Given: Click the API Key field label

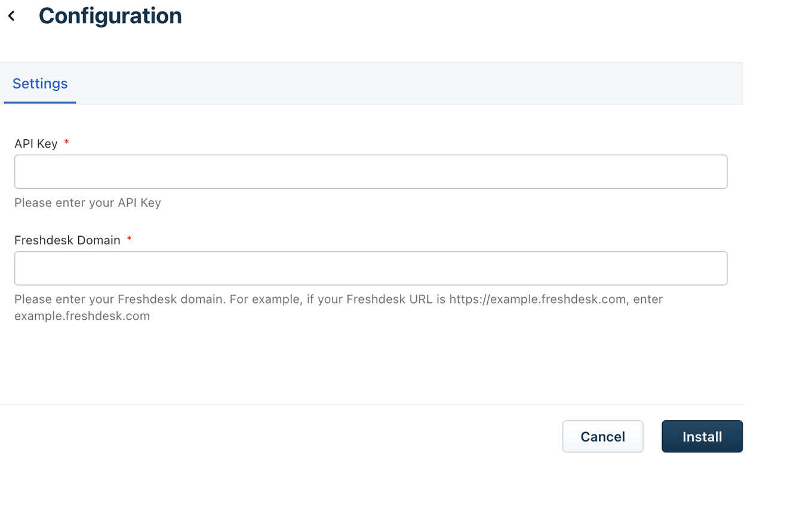Looking at the screenshot, I should coord(35,143).
